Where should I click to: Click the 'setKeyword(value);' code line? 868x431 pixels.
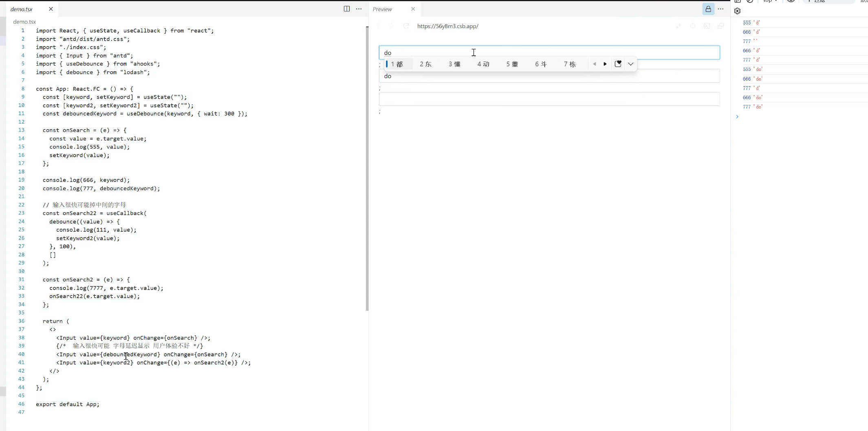coord(79,155)
